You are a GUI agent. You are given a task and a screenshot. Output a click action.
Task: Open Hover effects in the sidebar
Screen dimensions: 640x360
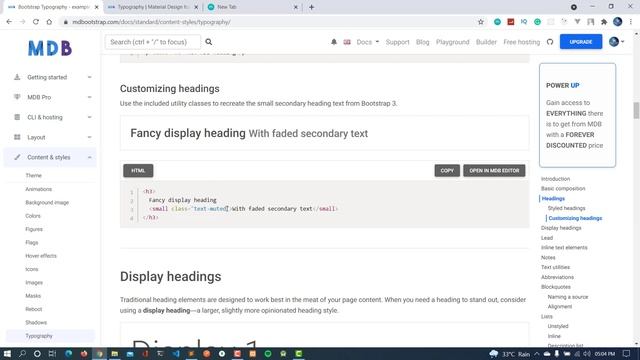[41, 256]
